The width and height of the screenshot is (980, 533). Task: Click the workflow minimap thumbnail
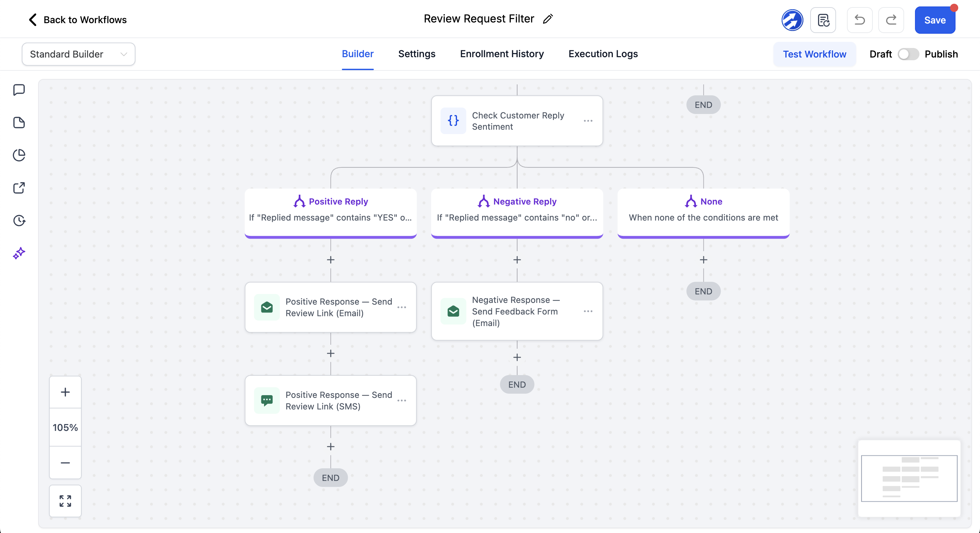point(909,478)
